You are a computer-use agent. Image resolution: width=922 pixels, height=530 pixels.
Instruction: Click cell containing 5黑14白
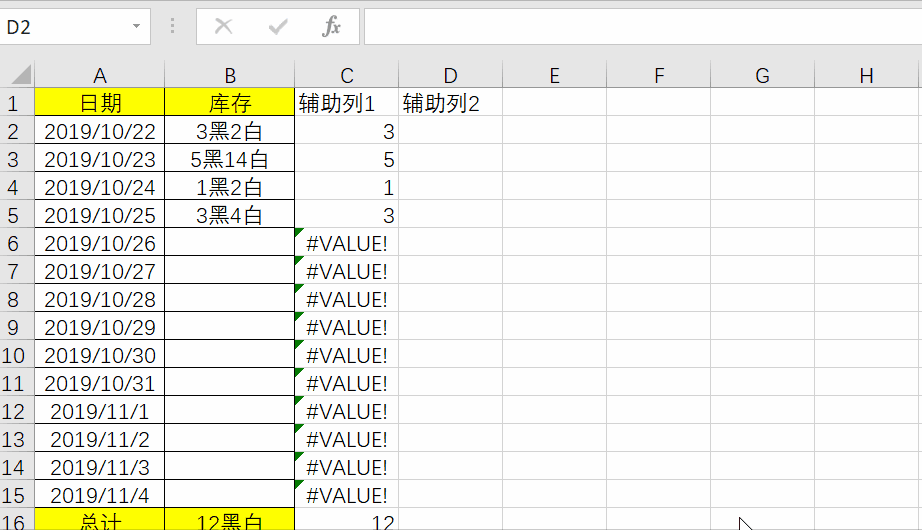[x=230, y=158]
